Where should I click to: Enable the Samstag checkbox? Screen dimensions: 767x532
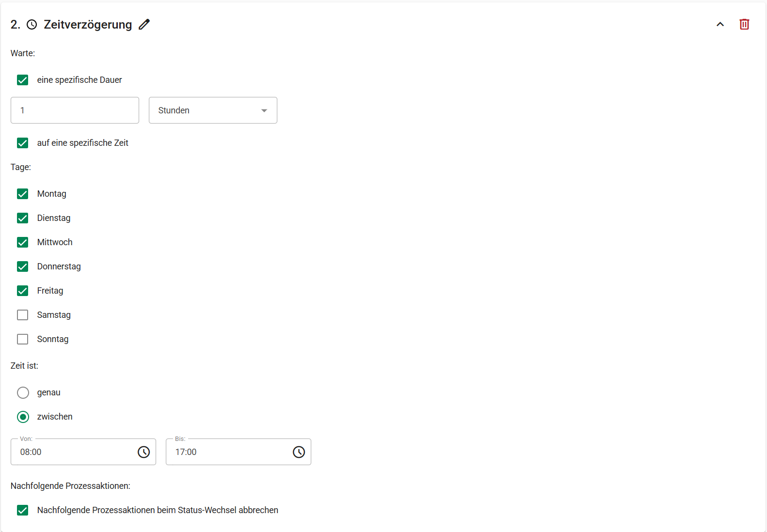(x=23, y=315)
